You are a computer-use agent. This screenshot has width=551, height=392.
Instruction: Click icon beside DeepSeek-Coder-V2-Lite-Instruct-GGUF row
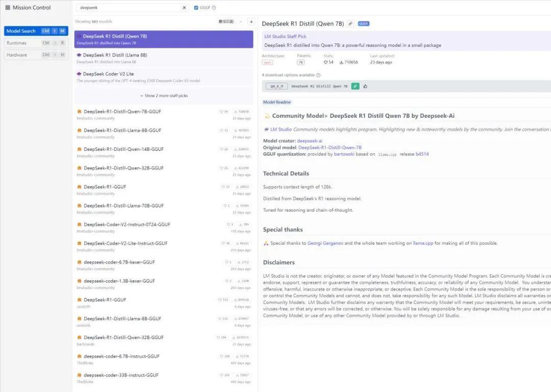tap(80, 244)
